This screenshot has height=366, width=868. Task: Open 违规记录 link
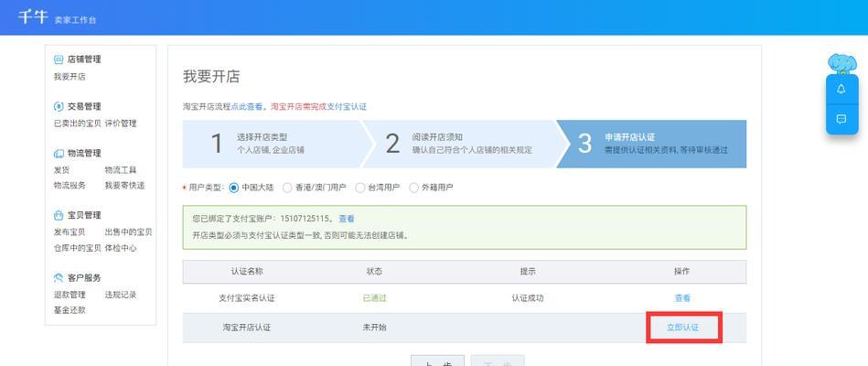(121, 295)
